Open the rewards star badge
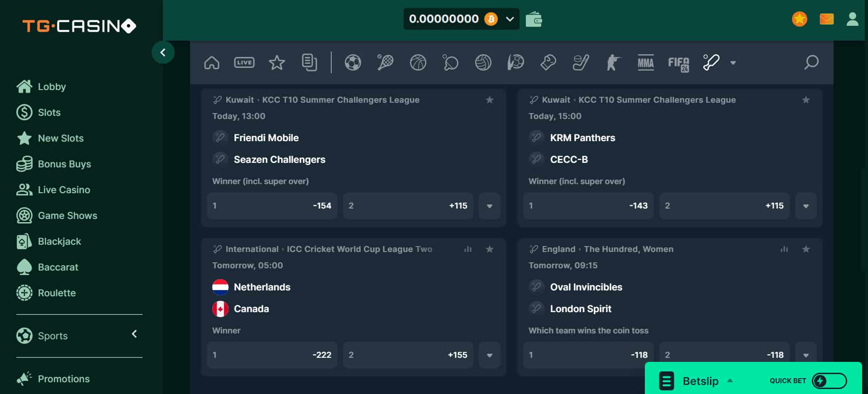The width and height of the screenshot is (868, 394). coord(800,19)
